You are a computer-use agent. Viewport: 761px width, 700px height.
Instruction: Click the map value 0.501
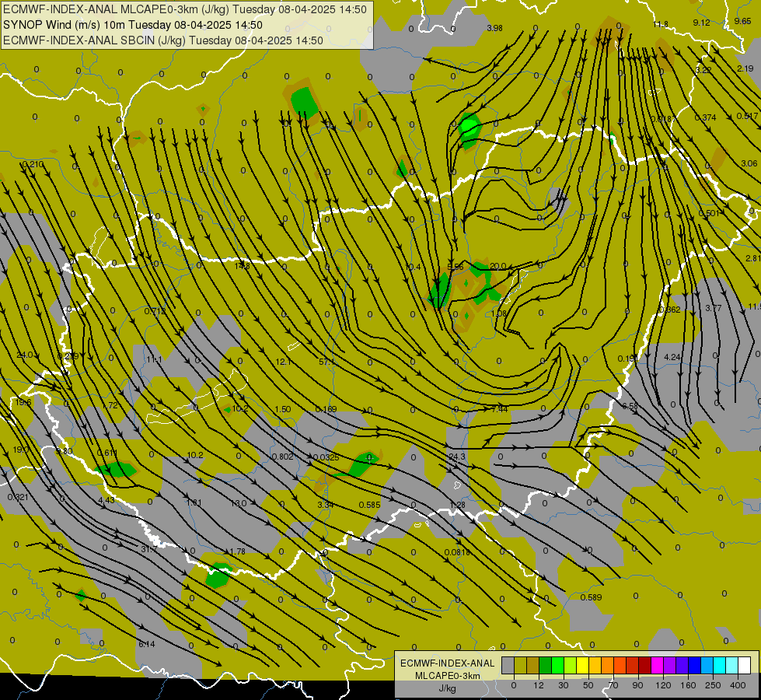tap(709, 213)
